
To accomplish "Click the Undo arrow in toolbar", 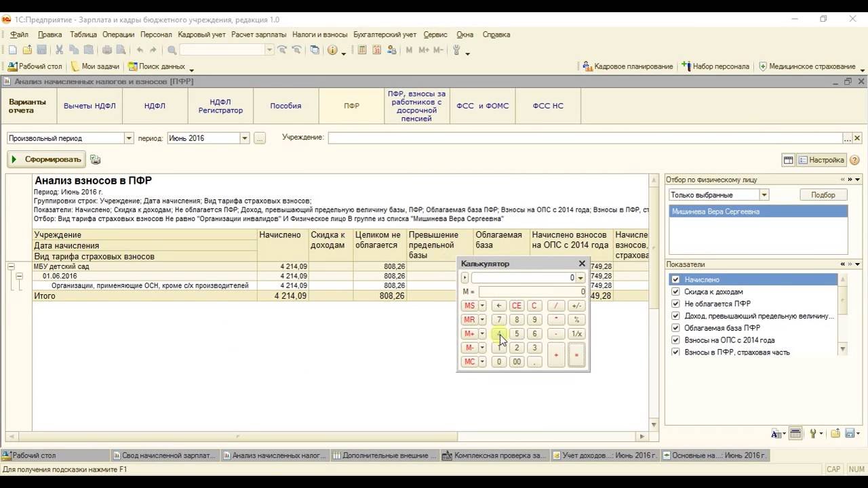I will (140, 50).
